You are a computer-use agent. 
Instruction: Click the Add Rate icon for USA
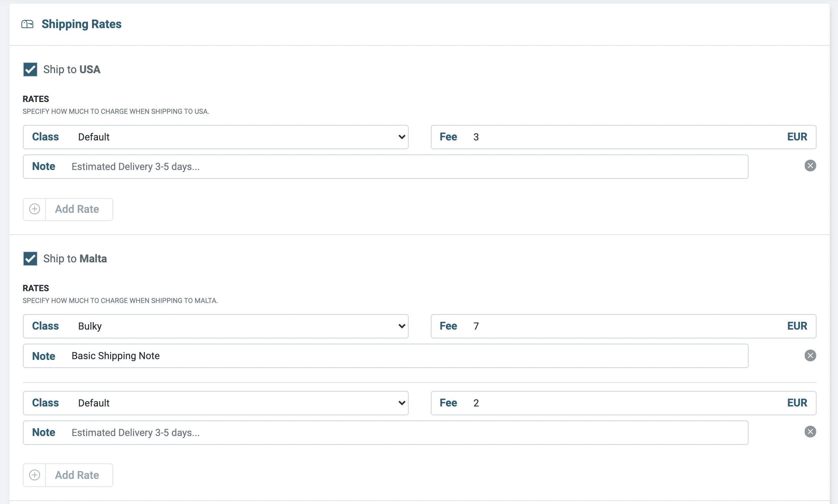[x=34, y=209]
